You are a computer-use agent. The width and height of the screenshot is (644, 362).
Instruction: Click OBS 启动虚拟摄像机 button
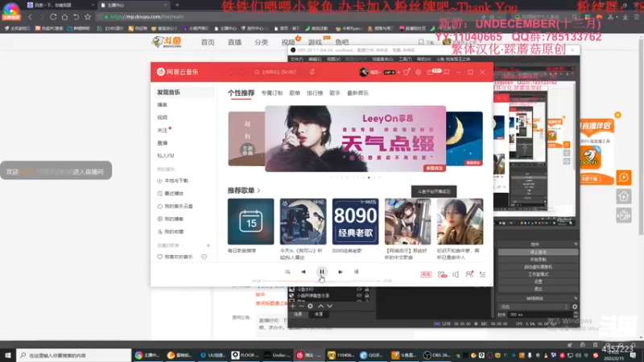coord(538,267)
